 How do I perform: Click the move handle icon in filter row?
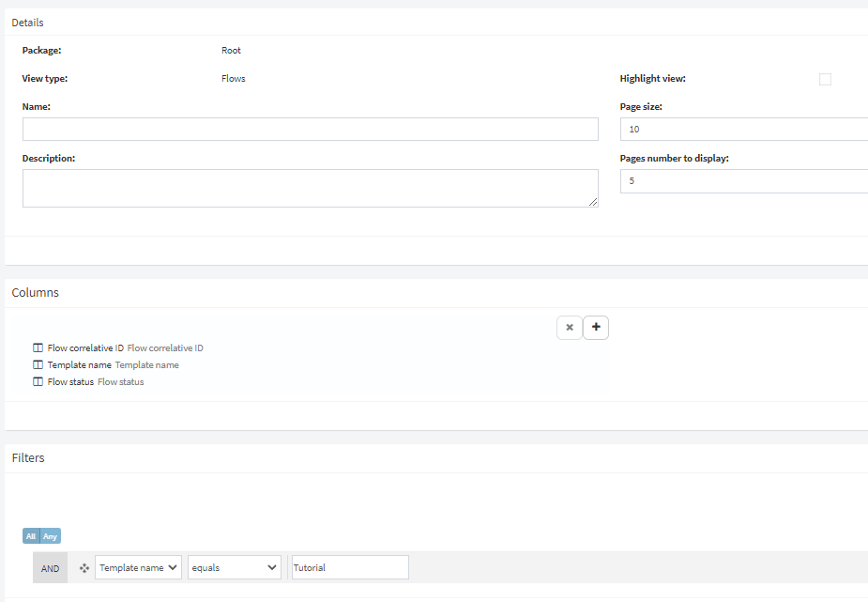84,567
